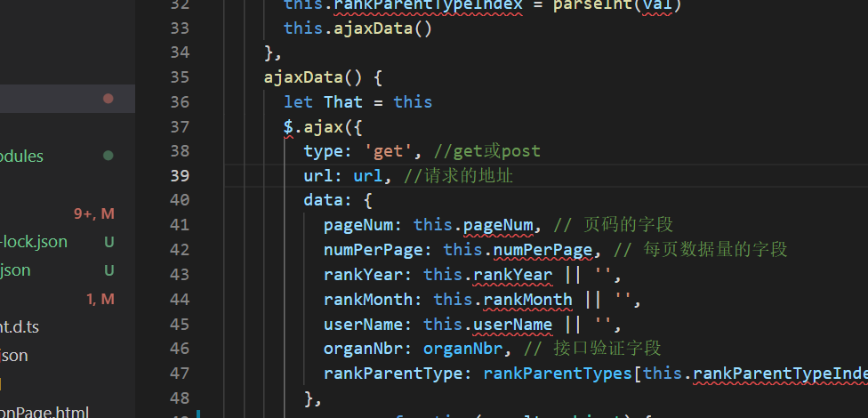Click the comment '// 每页数据量的字段'
The height and width of the screenshot is (418, 868).
point(700,250)
